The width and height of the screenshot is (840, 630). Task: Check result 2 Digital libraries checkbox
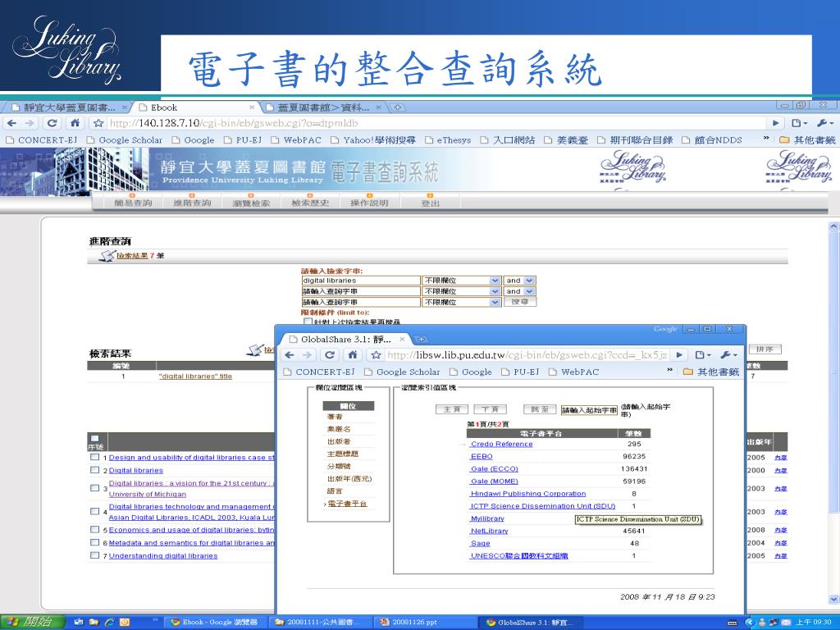click(95, 470)
